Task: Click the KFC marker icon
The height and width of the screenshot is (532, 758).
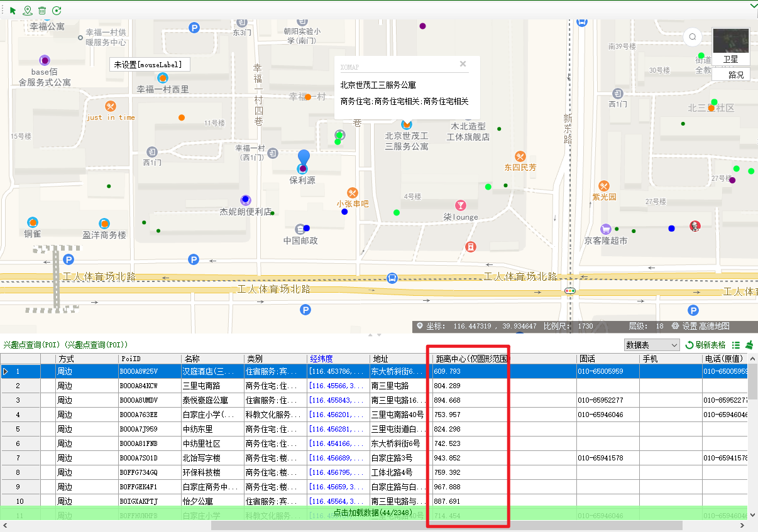Action: (x=695, y=227)
